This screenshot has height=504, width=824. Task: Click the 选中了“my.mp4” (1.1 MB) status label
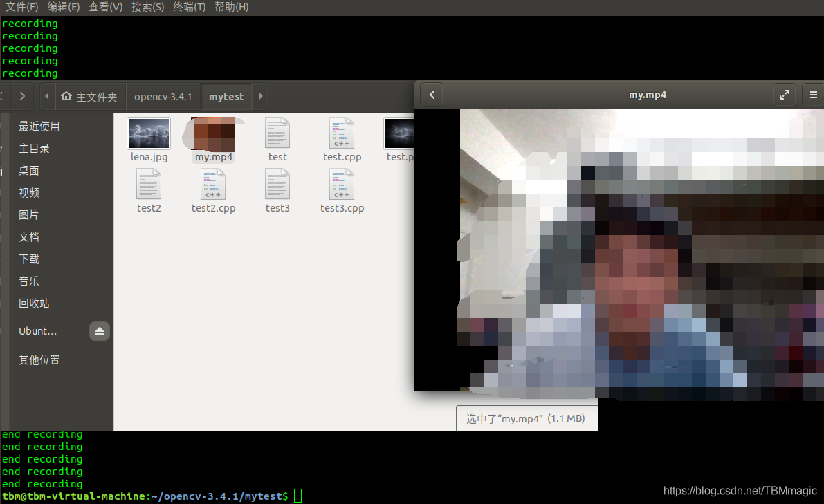[x=526, y=418]
